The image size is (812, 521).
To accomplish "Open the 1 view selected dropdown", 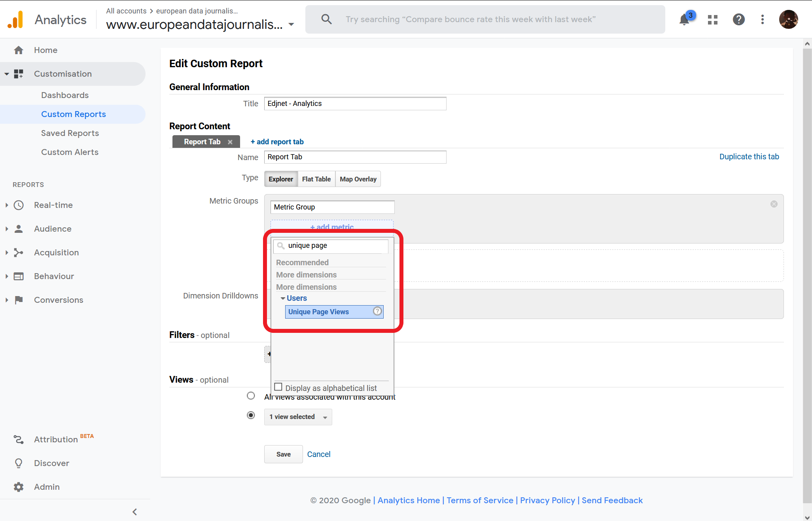I will 298,417.
